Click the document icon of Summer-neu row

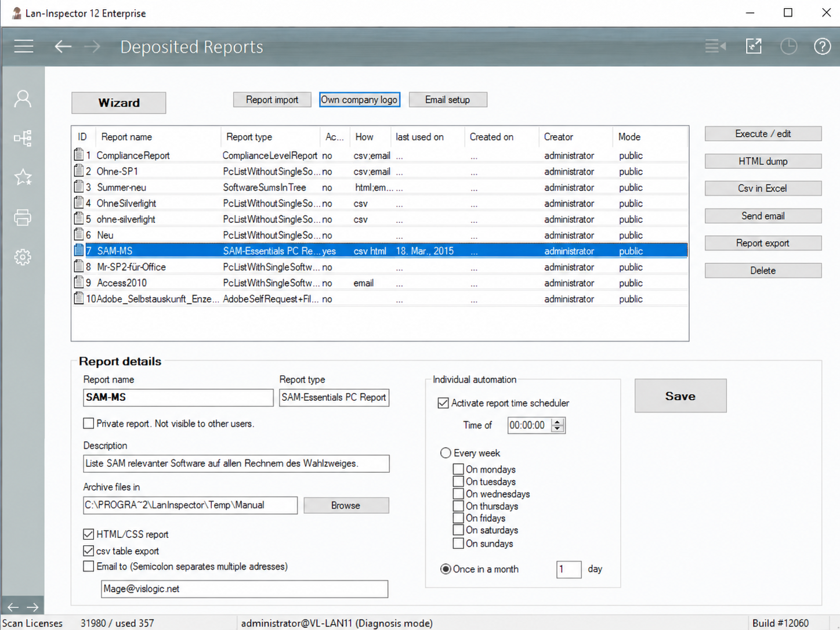point(79,187)
